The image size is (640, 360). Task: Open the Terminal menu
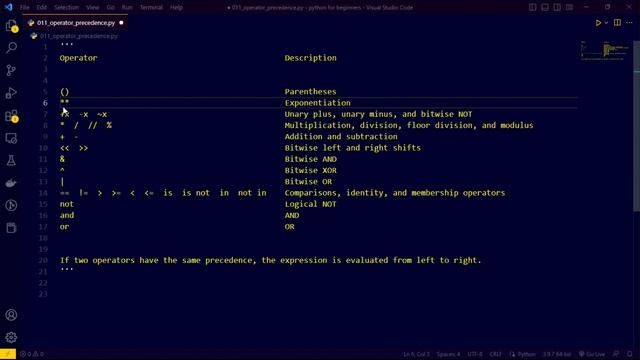pyautogui.click(x=151, y=7)
